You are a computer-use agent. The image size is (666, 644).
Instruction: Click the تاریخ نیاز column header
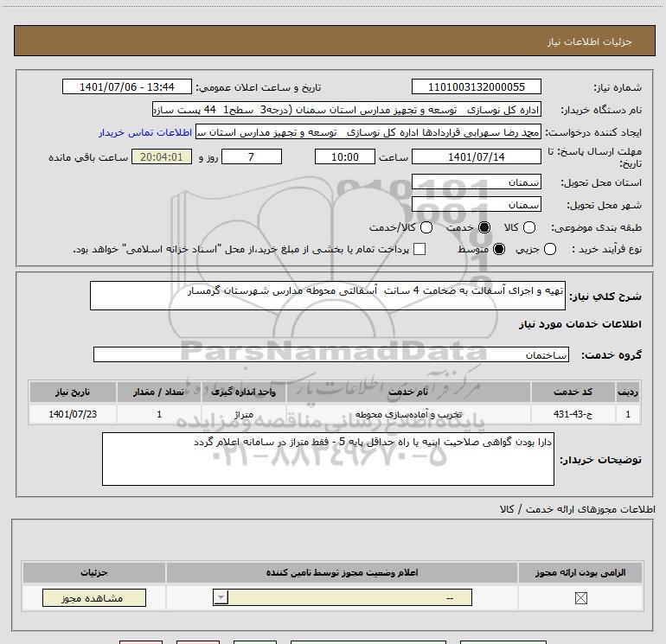pyautogui.click(x=73, y=392)
